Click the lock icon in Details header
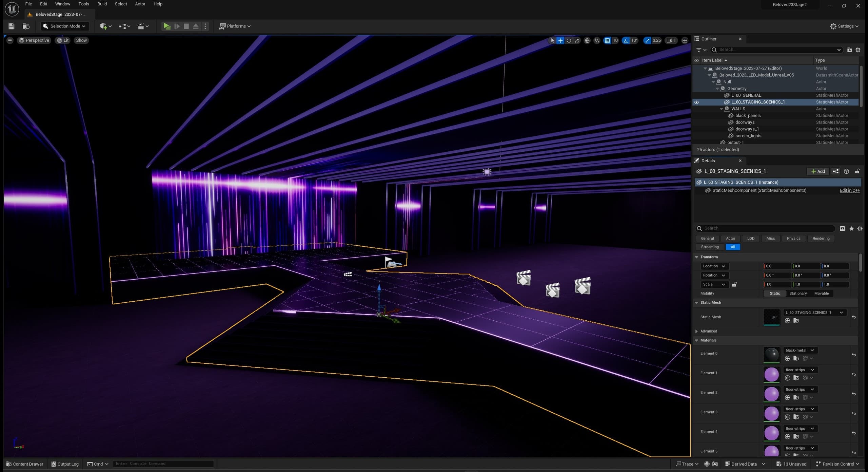 click(857, 171)
